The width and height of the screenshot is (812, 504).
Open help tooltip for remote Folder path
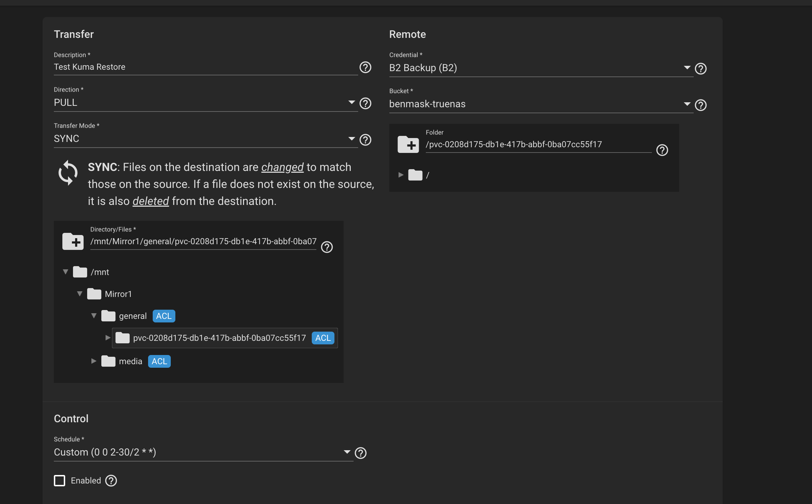tap(662, 150)
